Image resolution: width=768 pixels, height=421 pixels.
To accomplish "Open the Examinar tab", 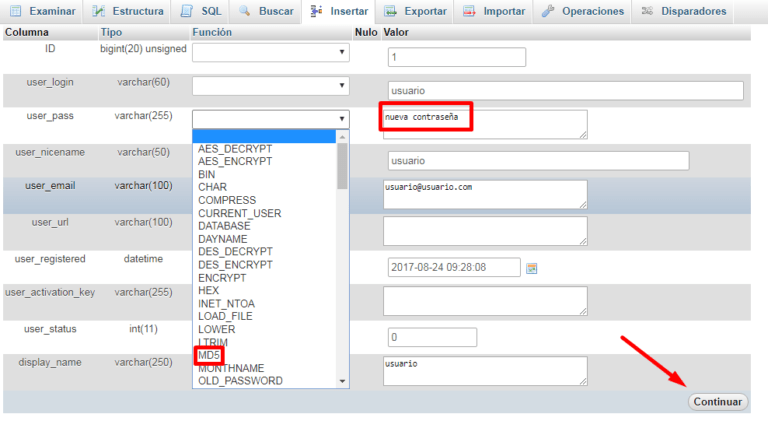I will [x=43, y=11].
